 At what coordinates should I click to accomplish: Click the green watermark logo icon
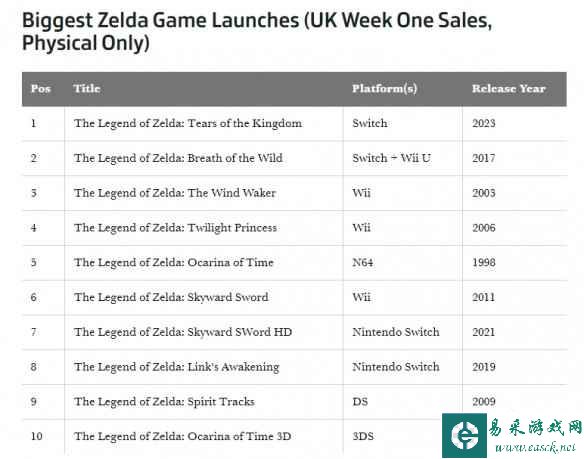click(464, 435)
